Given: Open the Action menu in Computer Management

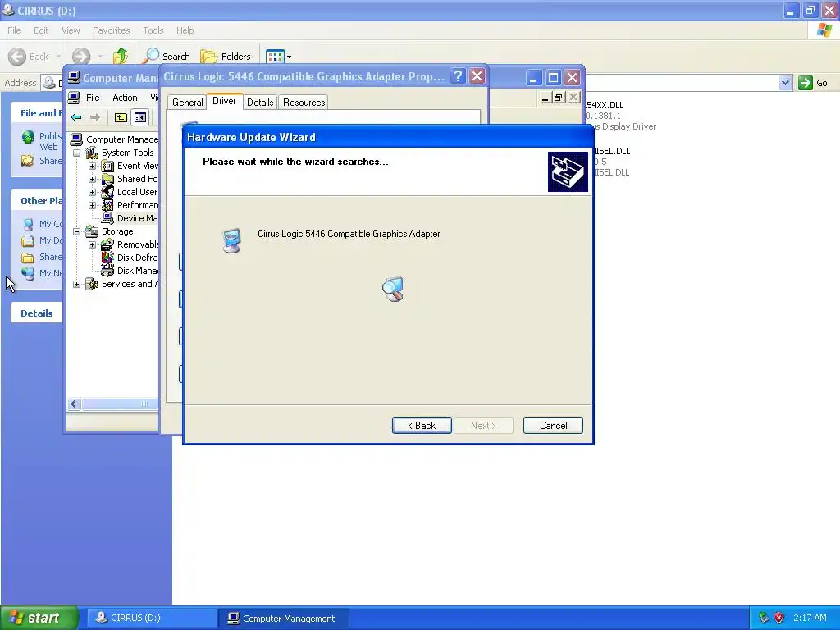Looking at the screenshot, I should (125, 98).
